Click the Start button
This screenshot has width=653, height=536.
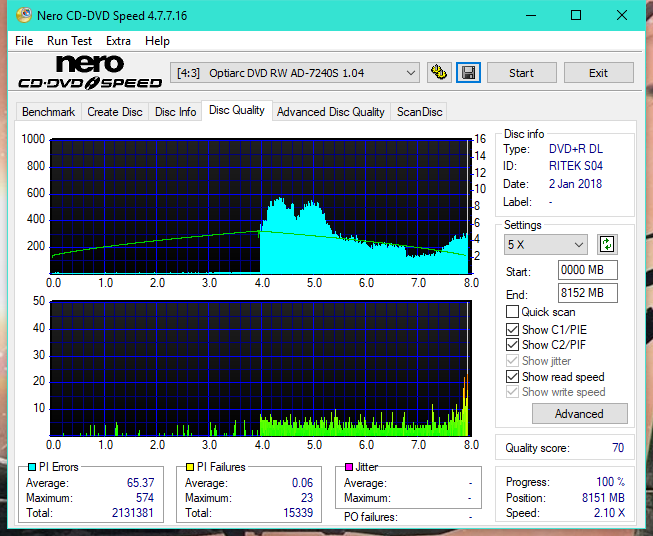tap(521, 73)
